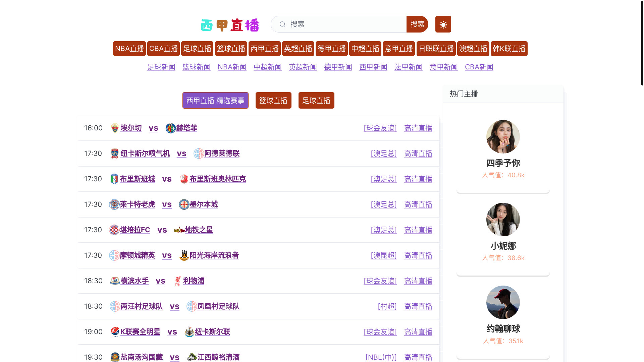The width and height of the screenshot is (644, 362).
Task: Select the 篮球直播 filter tab
Action: [273, 101]
